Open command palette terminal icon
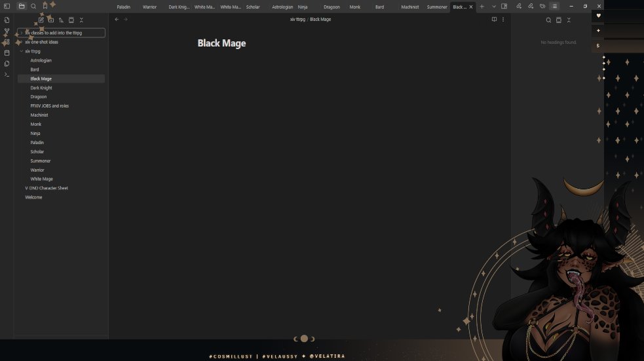Screen dimensions: 644x361 (7, 74)
